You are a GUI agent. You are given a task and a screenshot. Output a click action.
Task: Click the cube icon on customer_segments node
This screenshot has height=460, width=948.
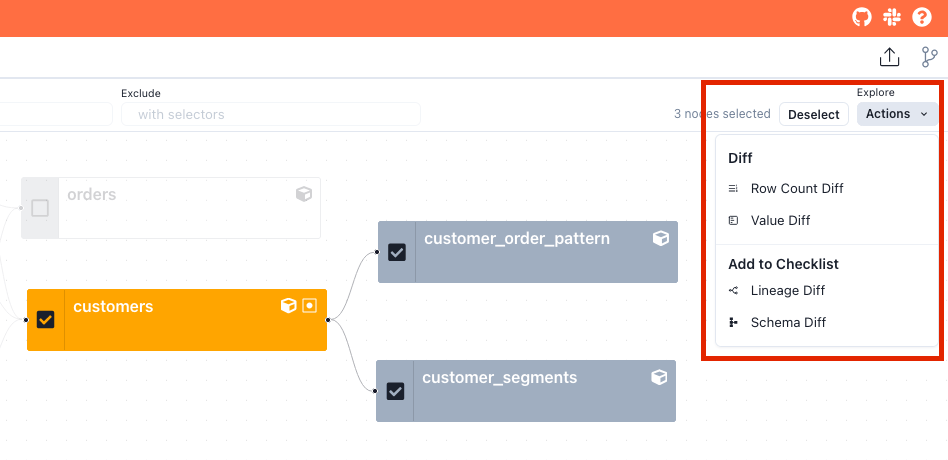(x=659, y=377)
